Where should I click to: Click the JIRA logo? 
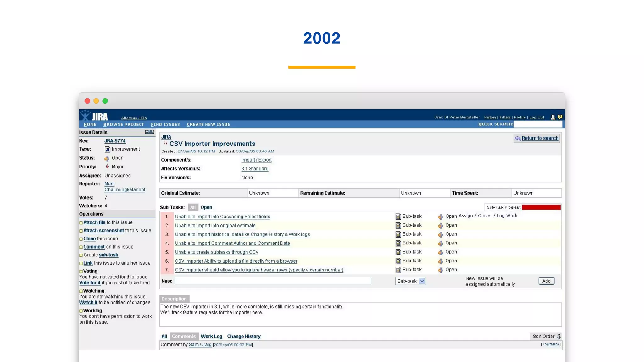[x=94, y=116]
